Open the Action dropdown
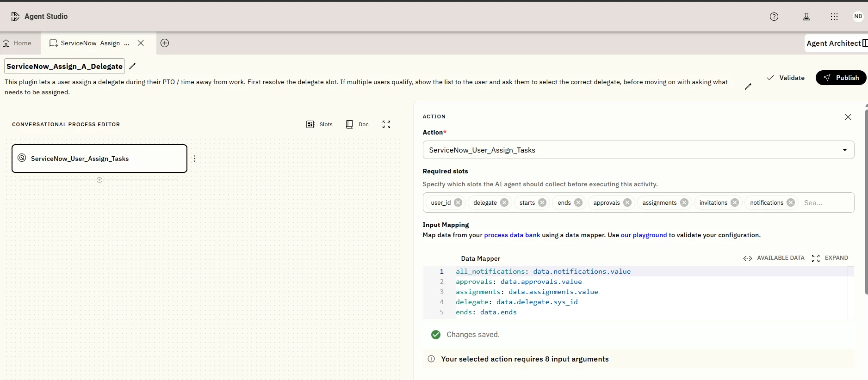 [x=639, y=150]
